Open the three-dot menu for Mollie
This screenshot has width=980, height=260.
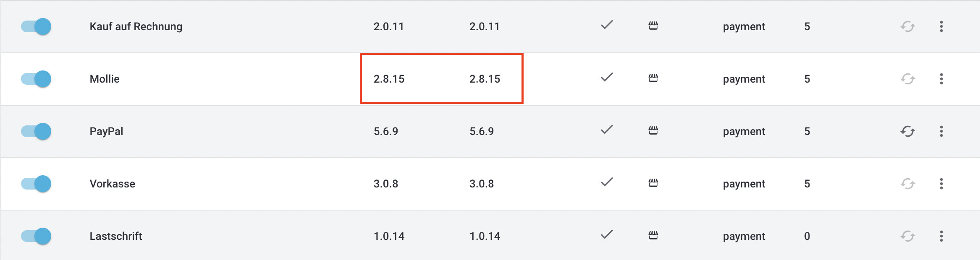(x=941, y=79)
